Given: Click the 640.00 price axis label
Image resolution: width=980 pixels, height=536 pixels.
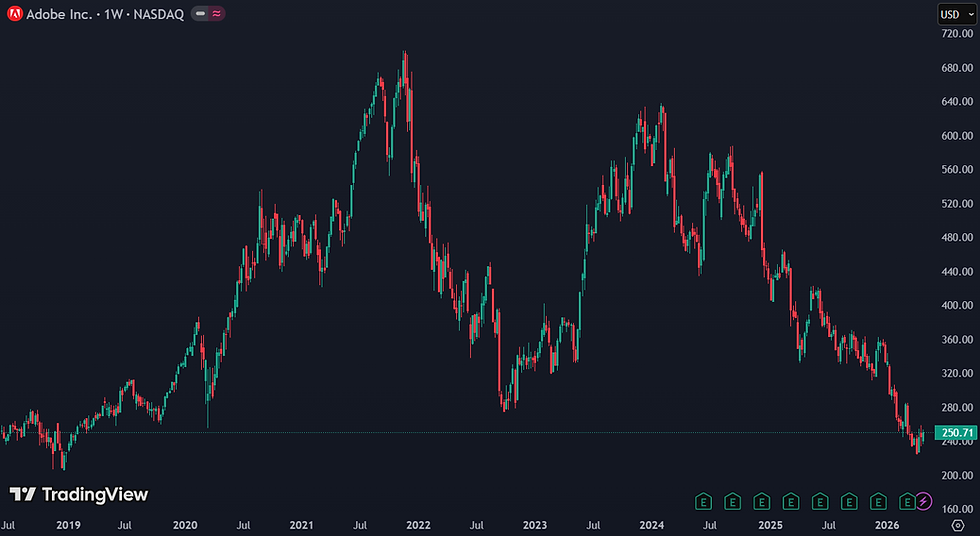Looking at the screenshot, I should click(x=957, y=101).
